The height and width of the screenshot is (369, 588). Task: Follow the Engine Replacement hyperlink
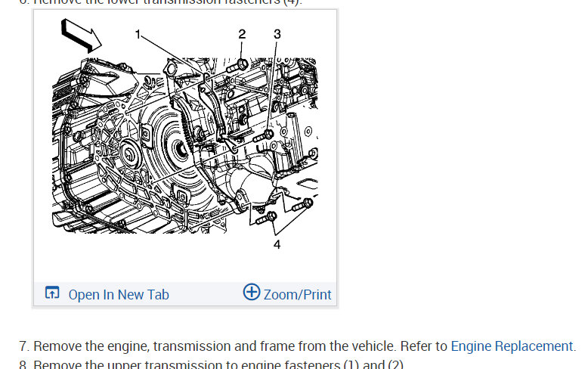click(x=512, y=346)
